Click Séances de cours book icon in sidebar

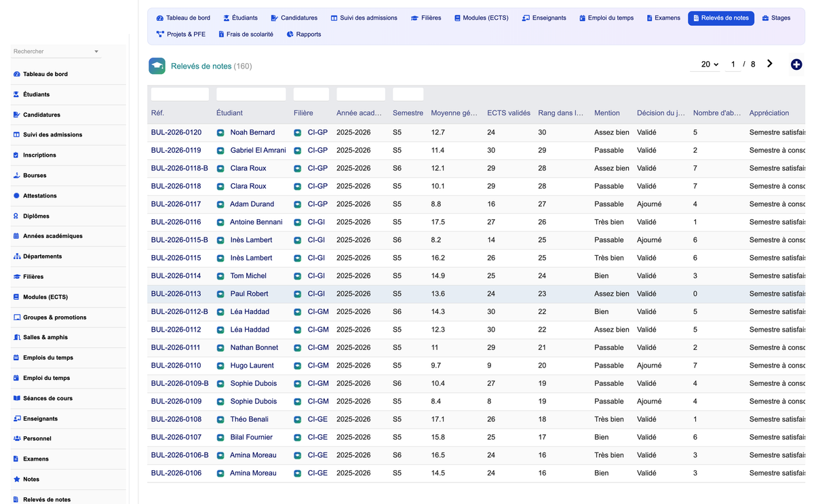[x=17, y=398]
